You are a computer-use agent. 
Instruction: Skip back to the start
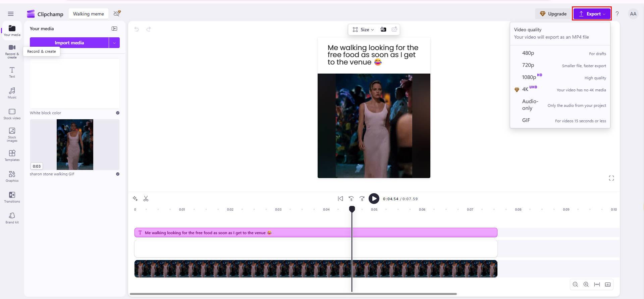click(340, 199)
